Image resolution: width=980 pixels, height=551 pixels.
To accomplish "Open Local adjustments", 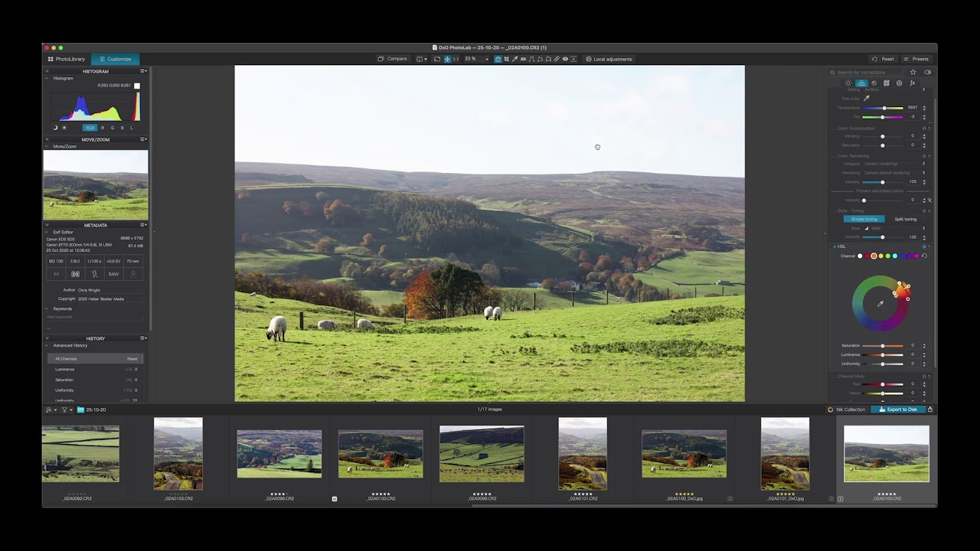I will click(609, 59).
